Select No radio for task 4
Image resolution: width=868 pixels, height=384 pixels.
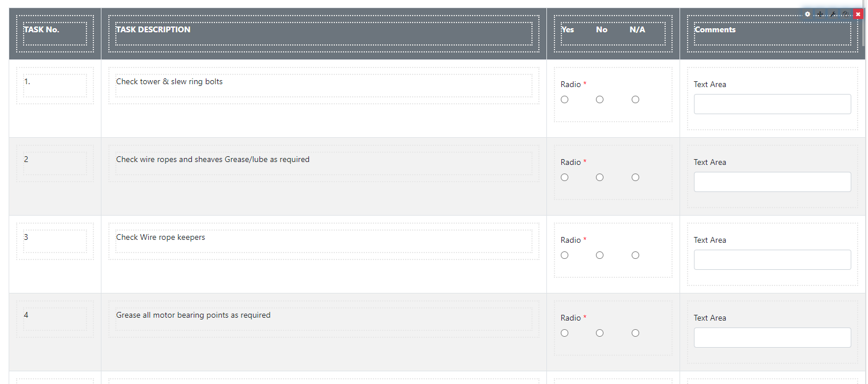tap(600, 333)
